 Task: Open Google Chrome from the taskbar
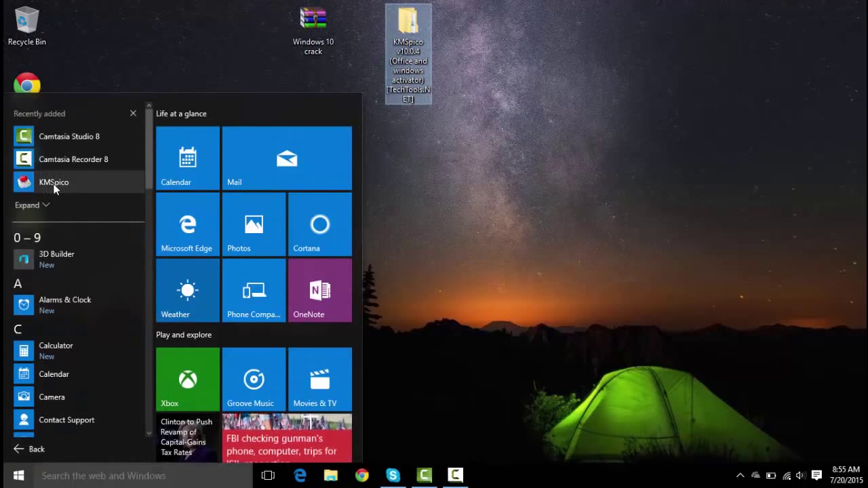(x=362, y=475)
